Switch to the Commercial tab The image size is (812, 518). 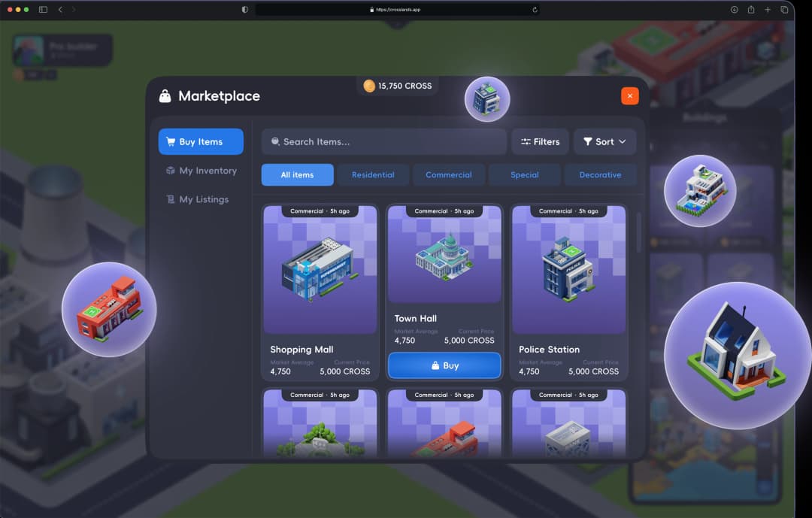click(x=448, y=174)
